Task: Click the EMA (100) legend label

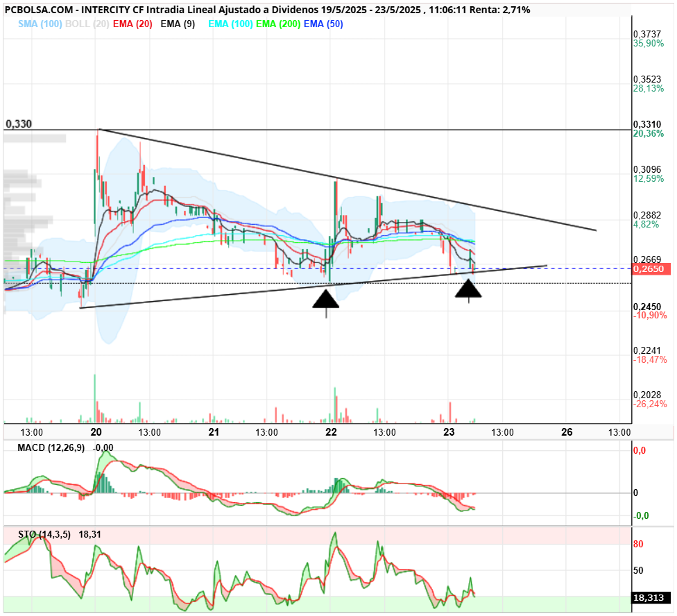Action: (x=230, y=24)
